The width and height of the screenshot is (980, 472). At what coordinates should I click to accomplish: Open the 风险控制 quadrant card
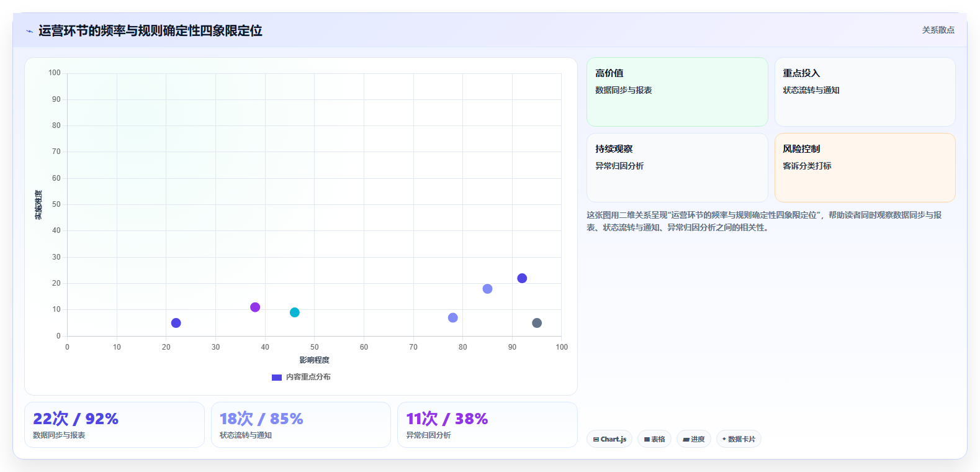point(865,168)
